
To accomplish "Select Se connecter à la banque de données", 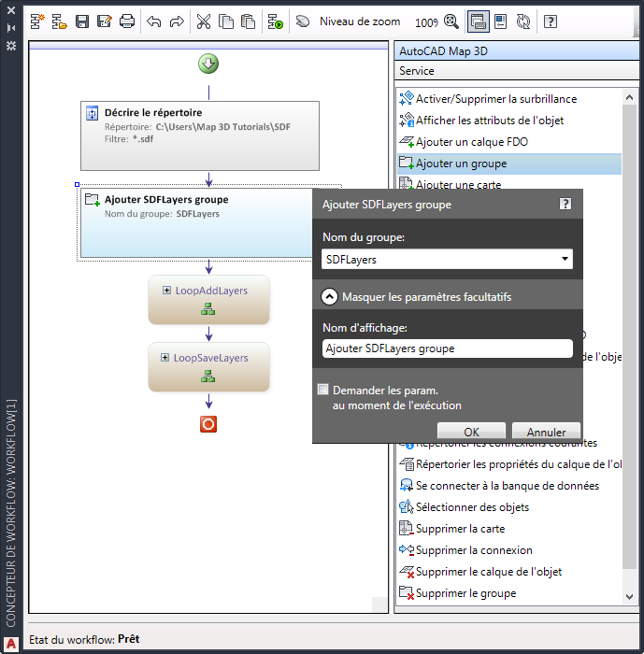I will tap(509, 486).
